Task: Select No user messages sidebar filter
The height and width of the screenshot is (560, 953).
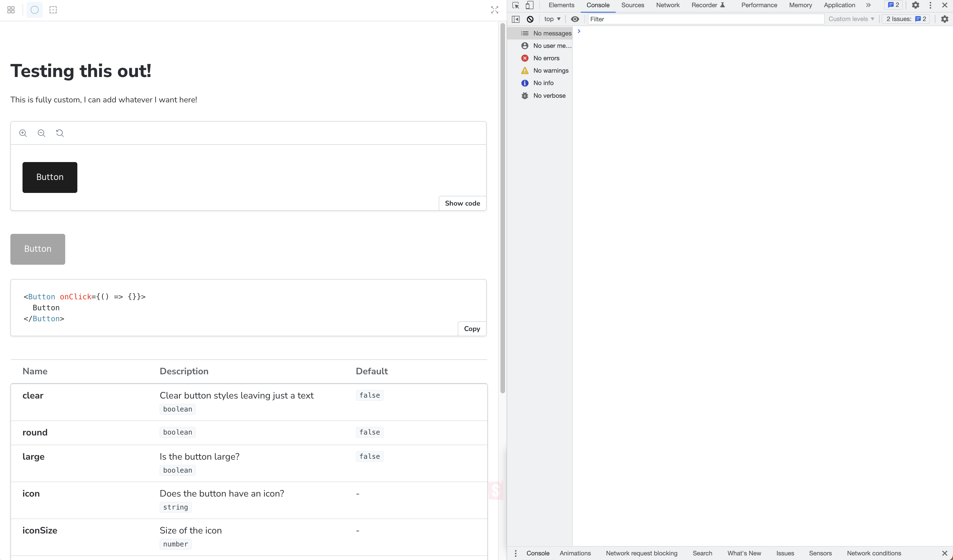Action: coord(540,46)
